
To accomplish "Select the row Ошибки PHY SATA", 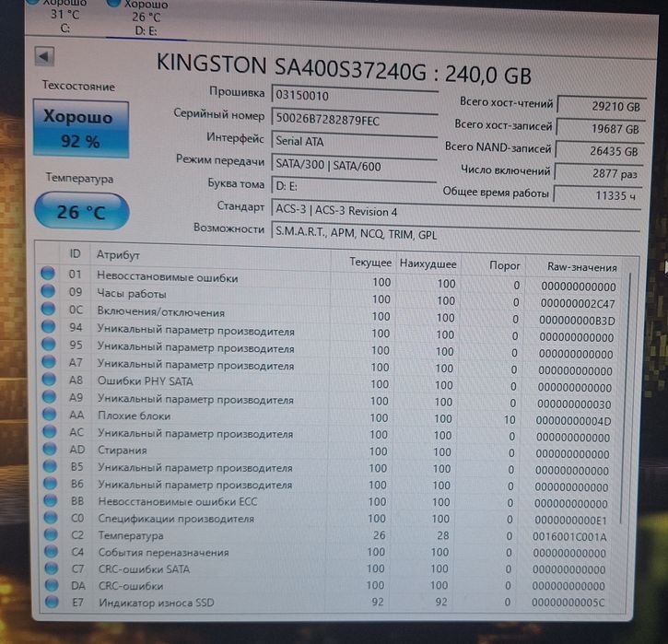I will 329,383.
